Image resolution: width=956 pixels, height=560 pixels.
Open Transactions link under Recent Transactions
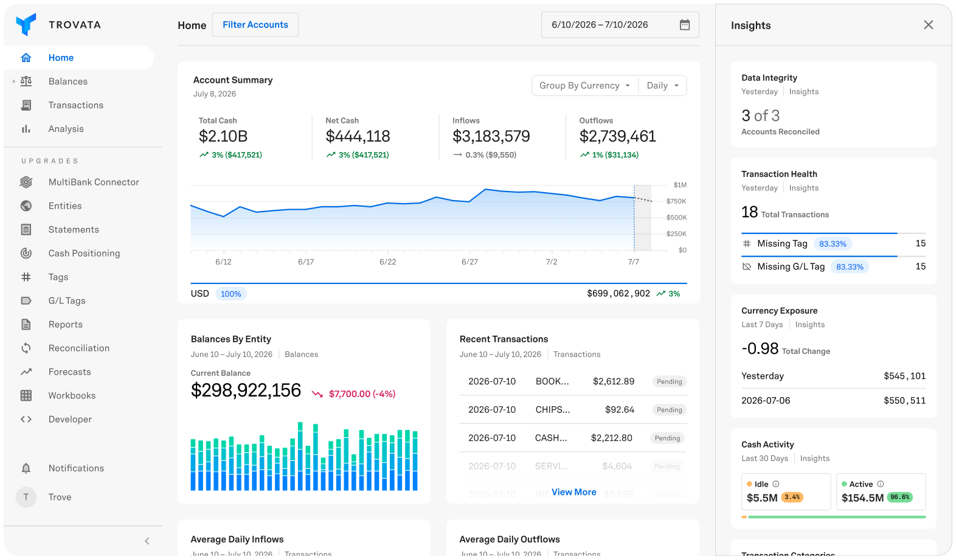[x=577, y=354]
